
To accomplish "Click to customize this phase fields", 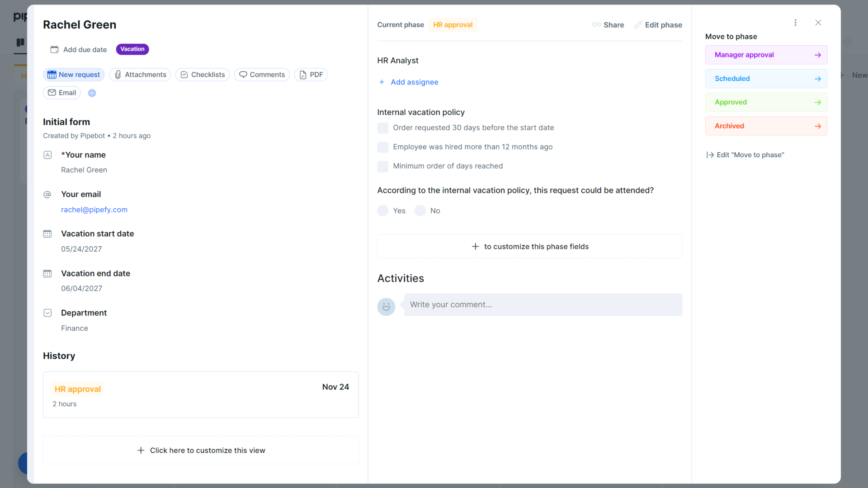I will 530,247.
